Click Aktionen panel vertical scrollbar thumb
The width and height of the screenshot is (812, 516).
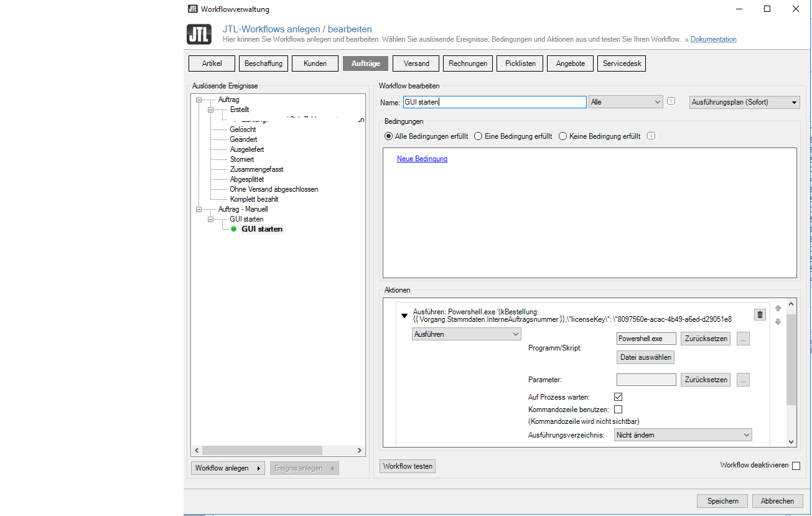[791, 360]
